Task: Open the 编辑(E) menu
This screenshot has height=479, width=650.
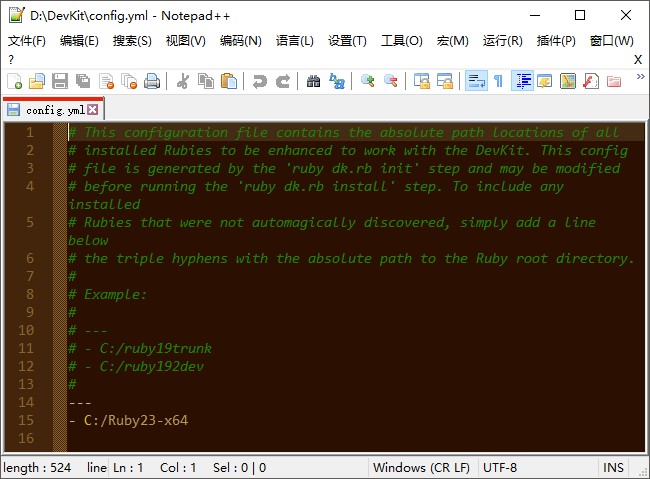Action: tap(79, 41)
